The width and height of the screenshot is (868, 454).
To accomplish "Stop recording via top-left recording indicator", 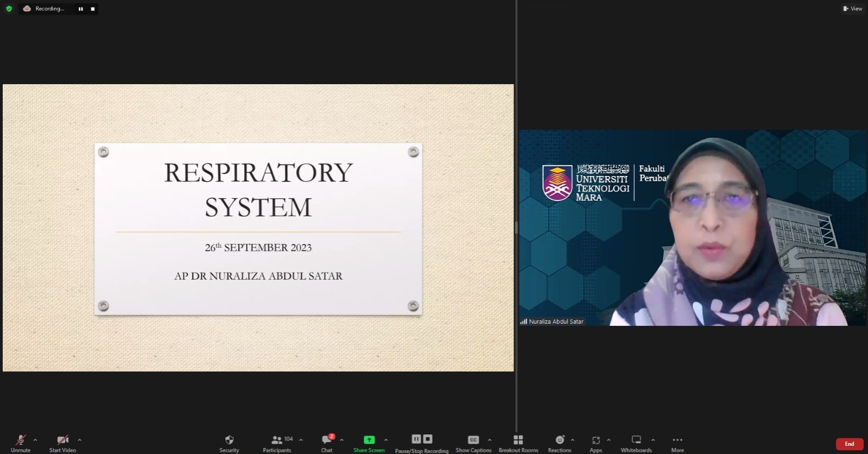I will click(93, 9).
